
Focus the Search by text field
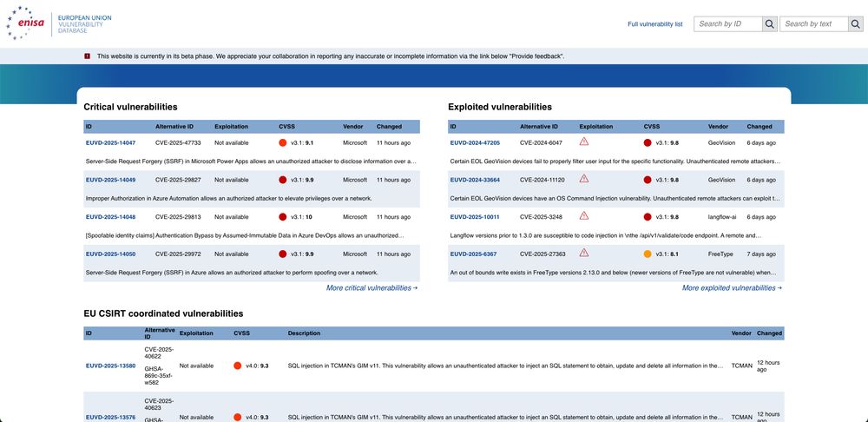(814, 23)
